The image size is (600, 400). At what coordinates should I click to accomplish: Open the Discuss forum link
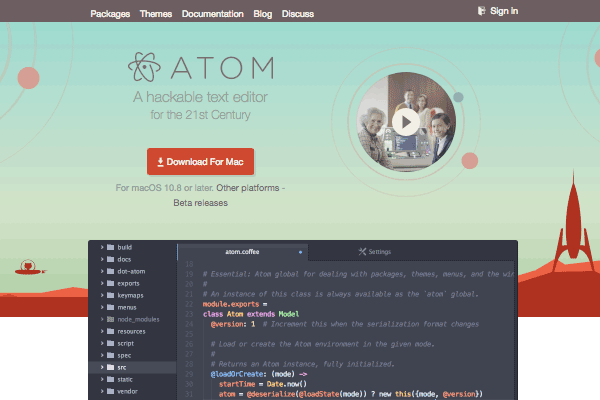point(298,14)
